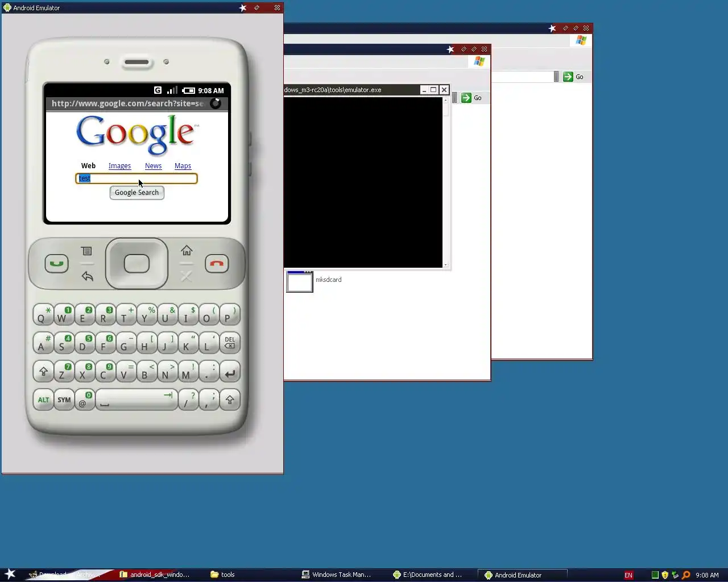This screenshot has width=728, height=582.
Task: Click the right Shift key beside comma
Action: [x=230, y=400]
